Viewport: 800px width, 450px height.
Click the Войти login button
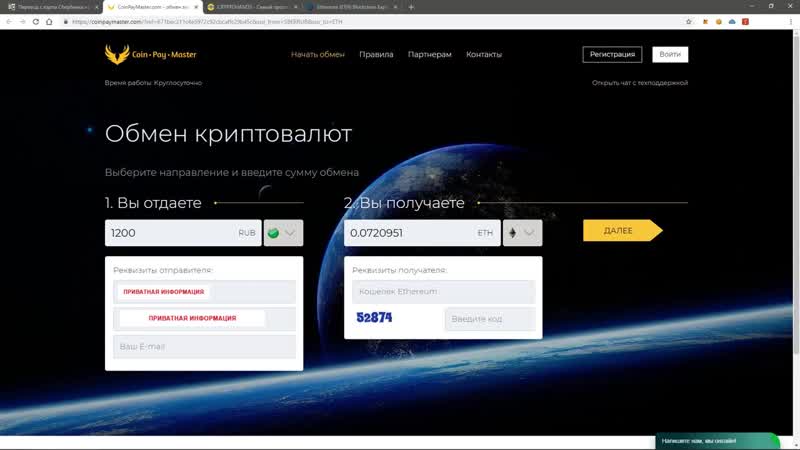coord(670,54)
